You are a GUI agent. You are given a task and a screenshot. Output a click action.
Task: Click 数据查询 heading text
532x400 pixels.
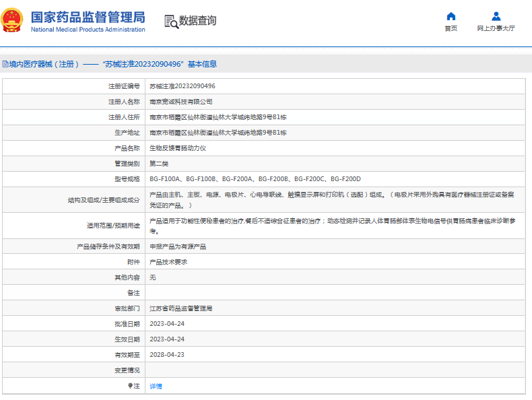click(197, 21)
